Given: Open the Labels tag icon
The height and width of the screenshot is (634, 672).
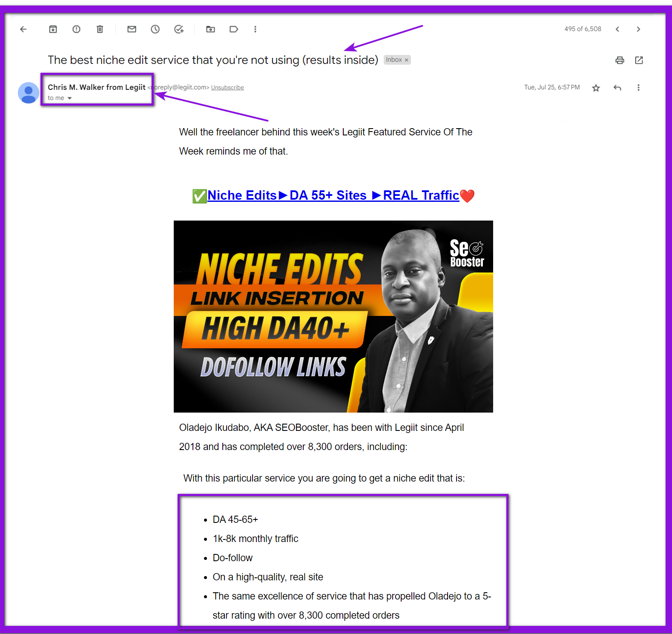Looking at the screenshot, I should [234, 29].
